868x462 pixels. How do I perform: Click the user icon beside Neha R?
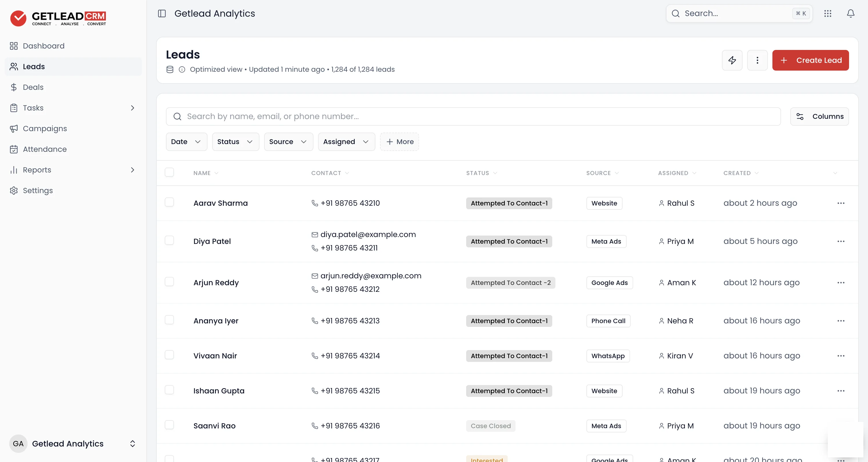click(661, 321)
